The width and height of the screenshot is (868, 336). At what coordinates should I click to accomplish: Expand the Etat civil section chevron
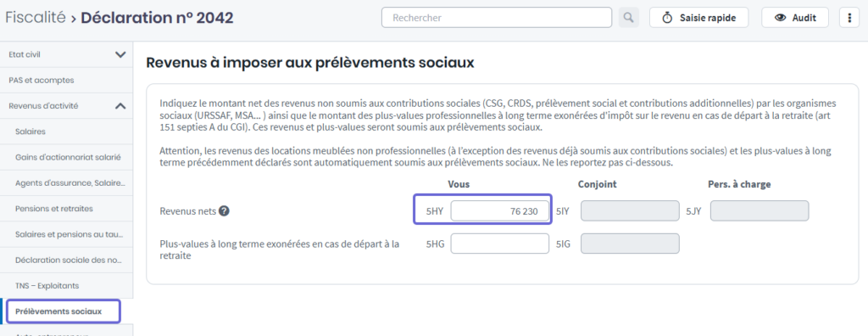tap(120, 54)
